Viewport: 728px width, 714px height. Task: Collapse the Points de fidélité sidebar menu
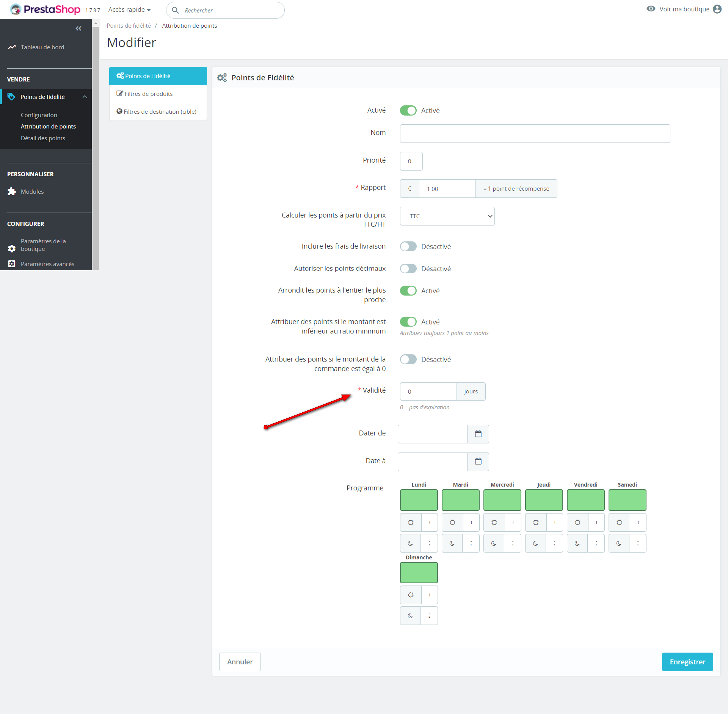[85, 97]
